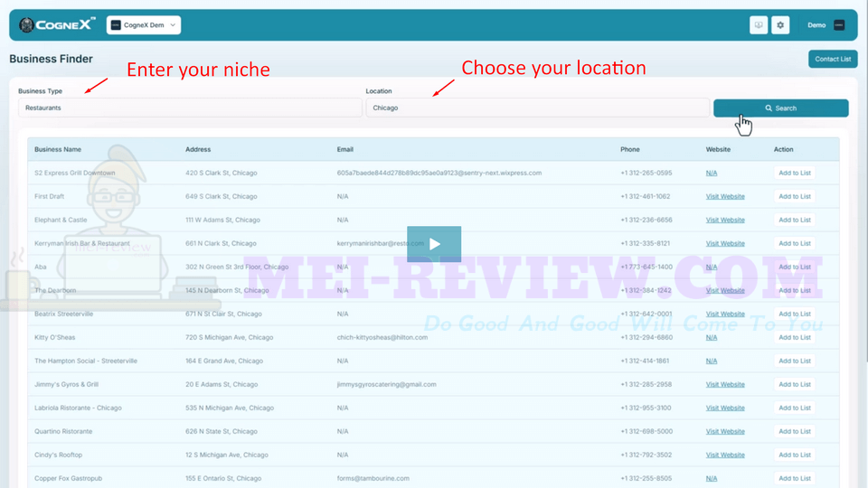Viewport: 868px width, 488px height.
Task: Click the Business Name column header
Action: tap(58, 149)
